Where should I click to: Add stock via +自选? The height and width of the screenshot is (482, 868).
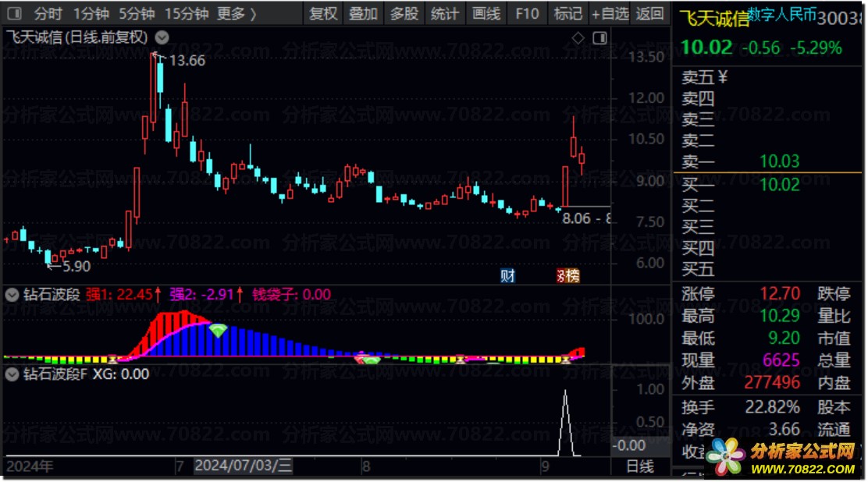click(x=610, y=13)
